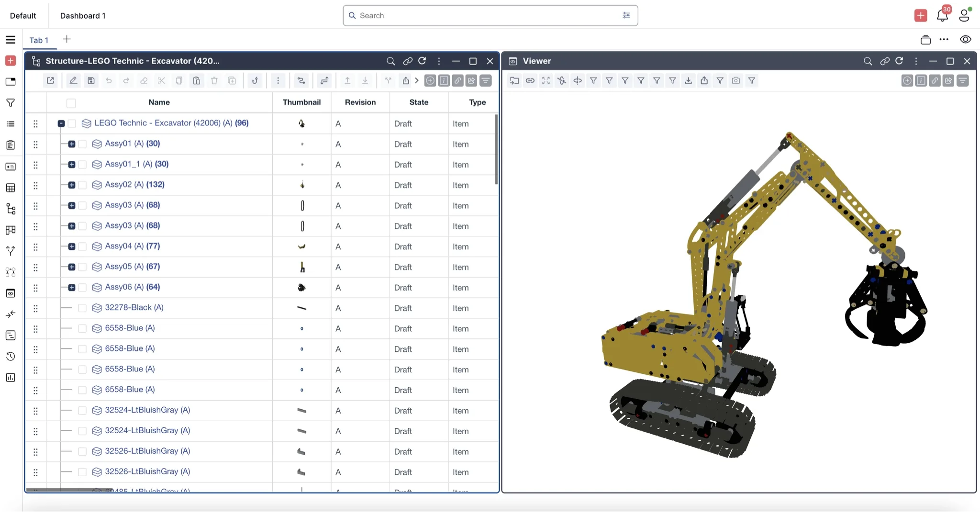Open the notifications bell

tap(942, 16)
